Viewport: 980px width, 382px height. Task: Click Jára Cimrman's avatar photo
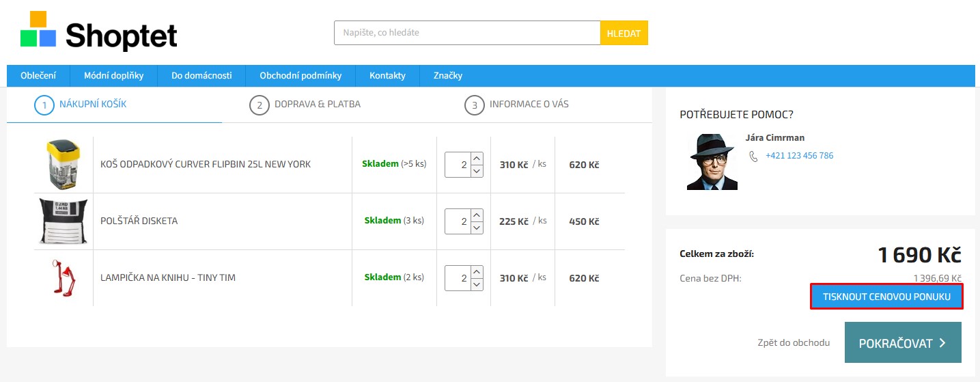tap(712, 162)
